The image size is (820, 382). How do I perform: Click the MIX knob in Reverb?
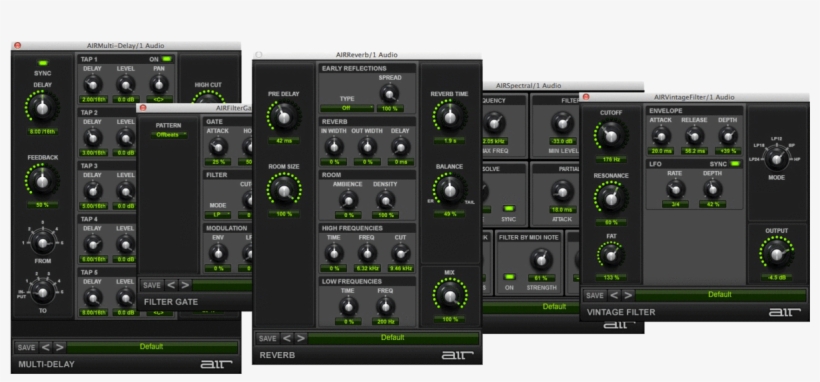pos(449,296)
